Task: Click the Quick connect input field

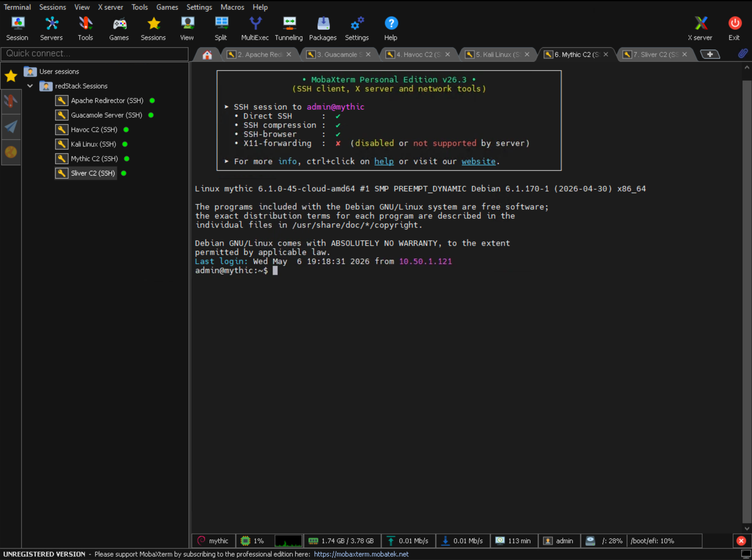Action: click(95, 53)
